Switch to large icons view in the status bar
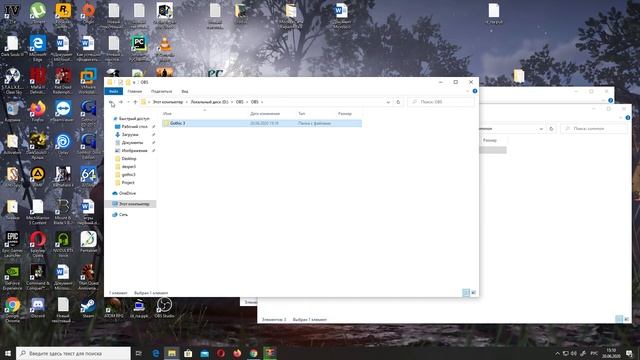 click(473, 293)
